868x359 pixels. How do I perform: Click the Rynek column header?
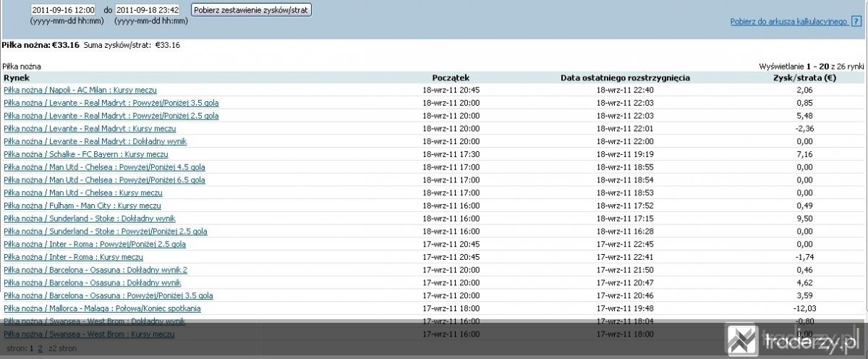tap(16, 77)
